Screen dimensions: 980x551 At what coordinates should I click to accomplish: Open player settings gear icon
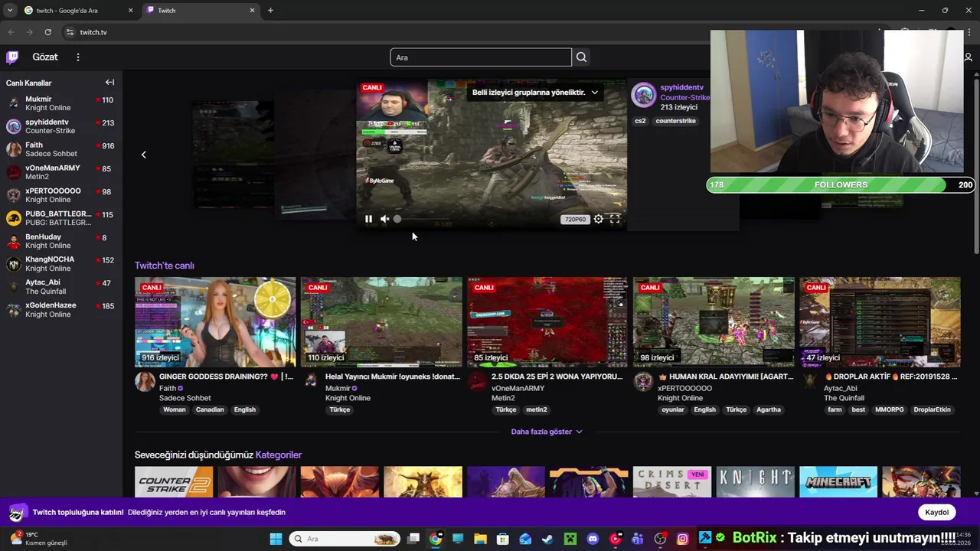[598, 219]
